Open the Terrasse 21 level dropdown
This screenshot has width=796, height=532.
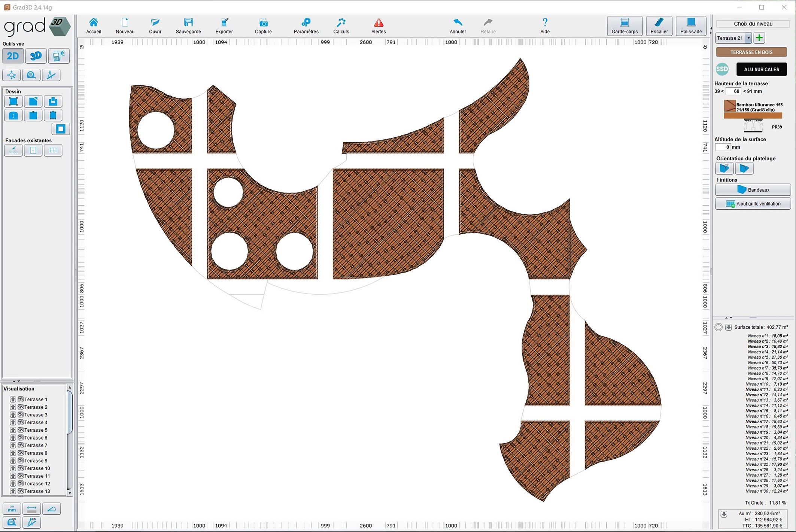748,38
